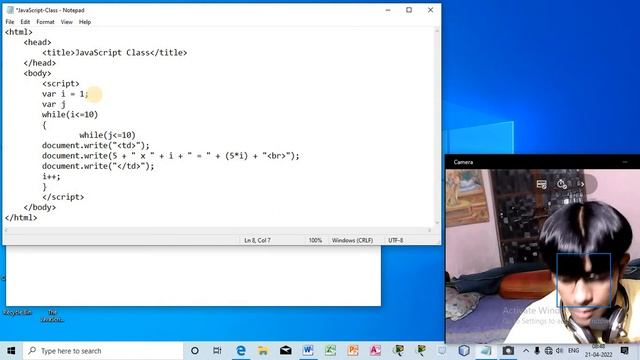Image resolution: width=640 pixels, height=360 pixels.
Task: Open File Explorer from taskbar
Action: click(263, 351)
